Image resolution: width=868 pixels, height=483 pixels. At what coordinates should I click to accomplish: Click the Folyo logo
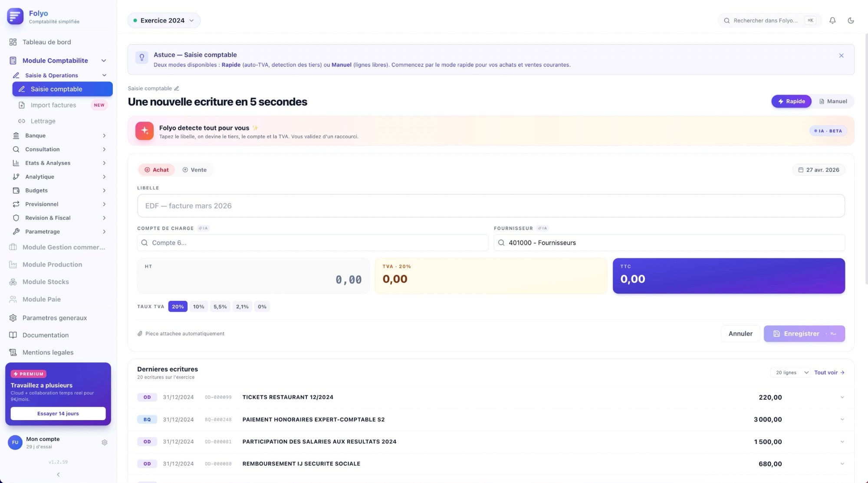pos(15,16)
